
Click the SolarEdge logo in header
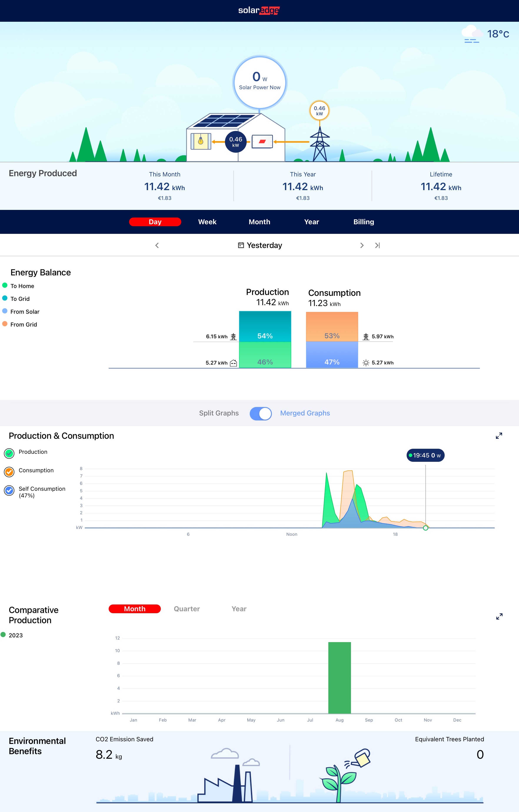tap(259, 10)
